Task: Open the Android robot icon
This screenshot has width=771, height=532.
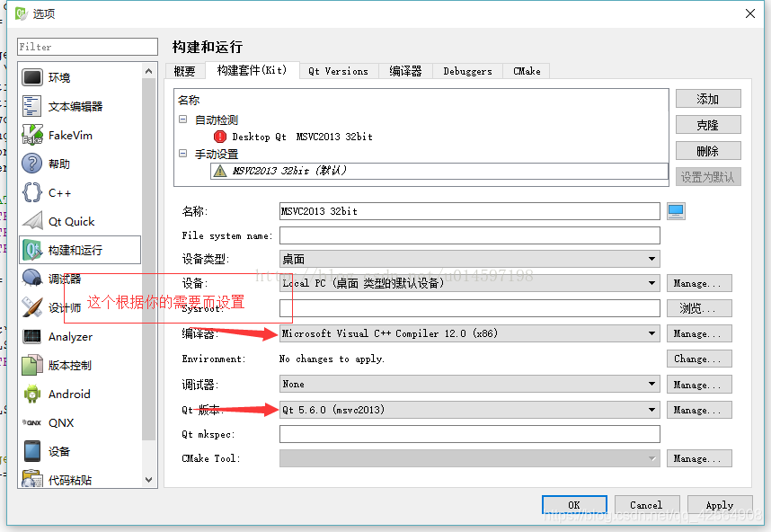Action: pos(32,394)
